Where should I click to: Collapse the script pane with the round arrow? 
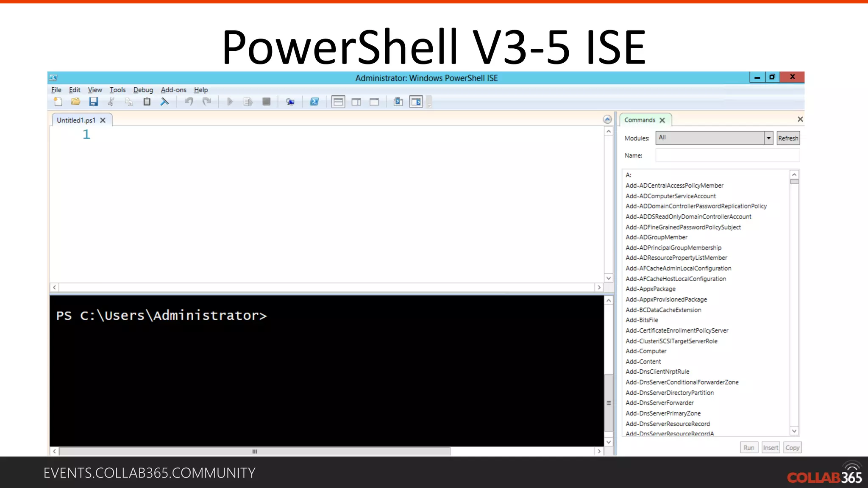(x=607, y=119)
